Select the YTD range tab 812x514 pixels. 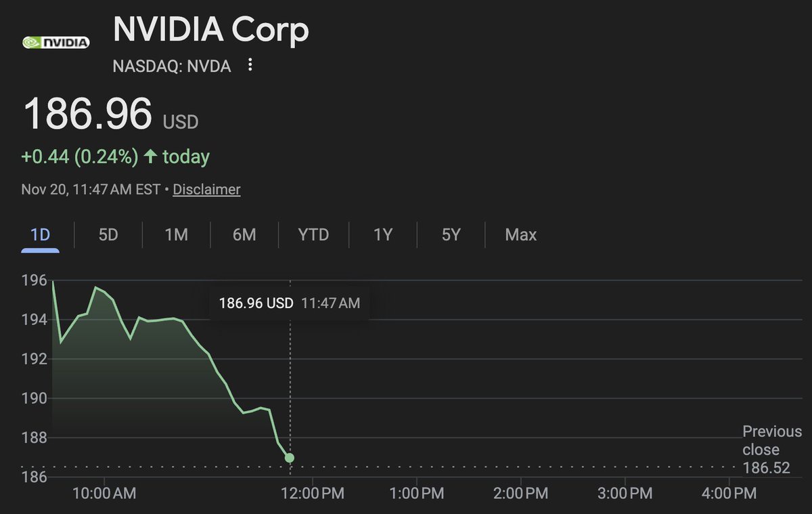(313, 235)
